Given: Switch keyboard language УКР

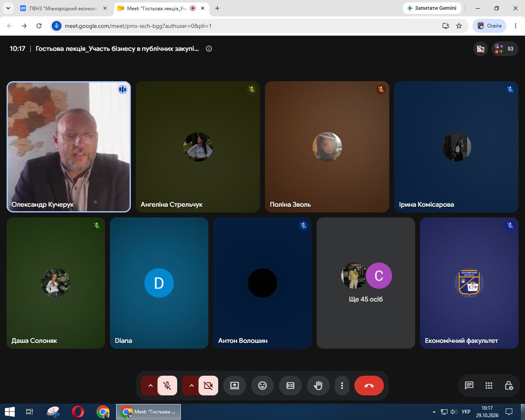Looking at the screenshot, I should [466, 412].
